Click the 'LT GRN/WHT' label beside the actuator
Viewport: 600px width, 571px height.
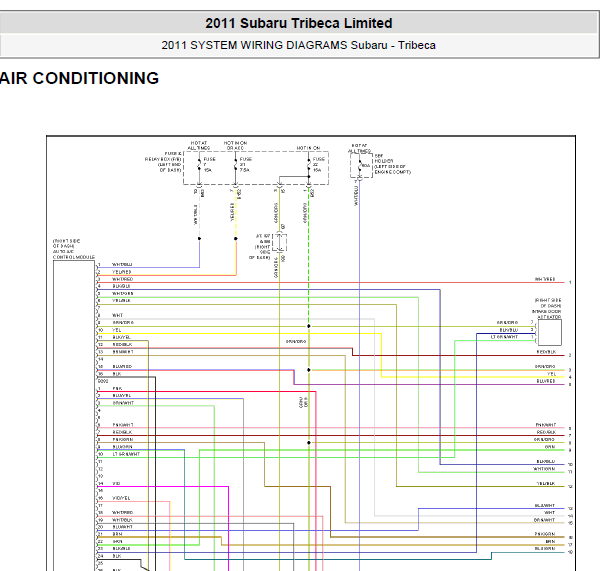504,337
